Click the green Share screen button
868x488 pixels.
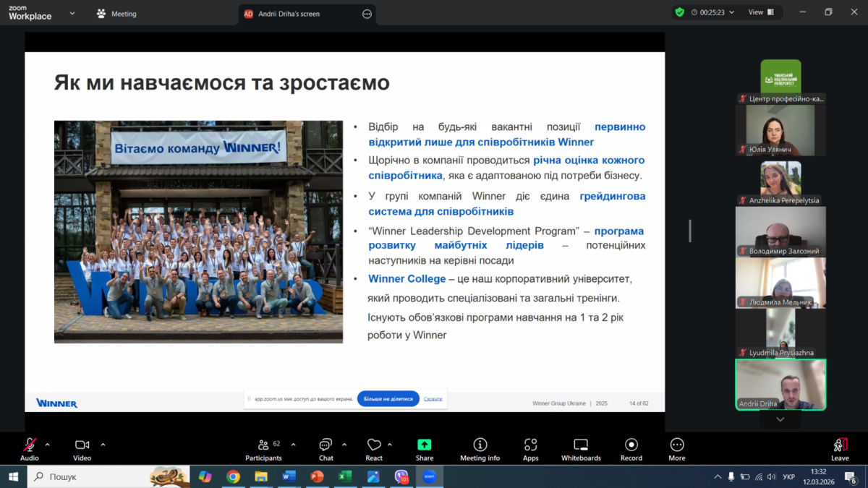pyautogui.click(x=425, y=448)
